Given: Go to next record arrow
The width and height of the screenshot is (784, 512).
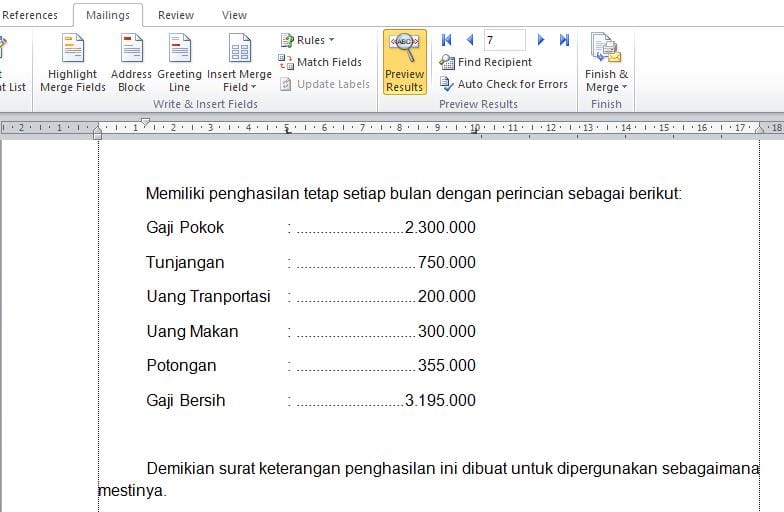Looking at the screenshot, I should click(541, 40).
